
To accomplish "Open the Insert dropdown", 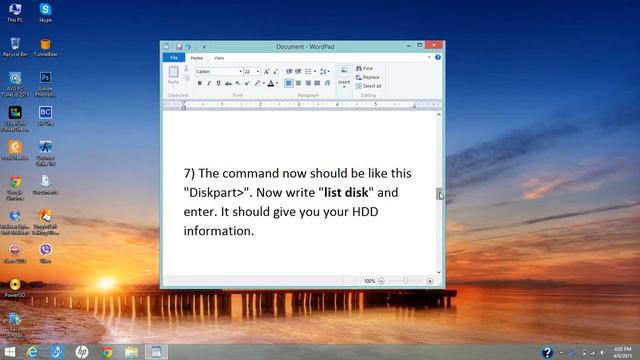I will 344,84.
